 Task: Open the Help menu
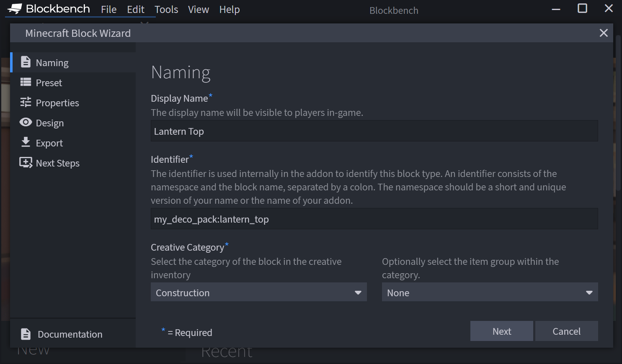click(230, 9)
